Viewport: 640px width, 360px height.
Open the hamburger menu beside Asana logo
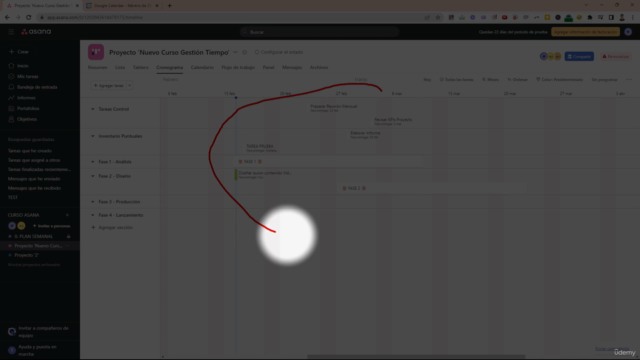tap(11, 31)
